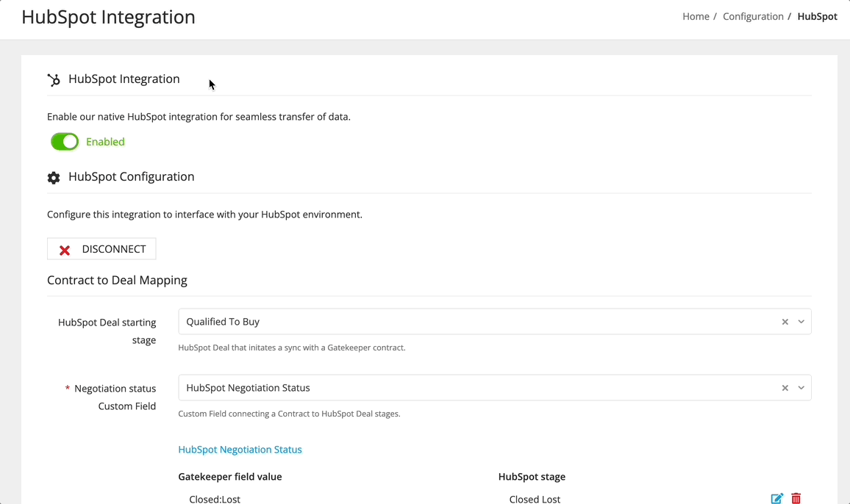
Task: Click the Gatekeeper field value column header
Action: (x=230, y=476)
